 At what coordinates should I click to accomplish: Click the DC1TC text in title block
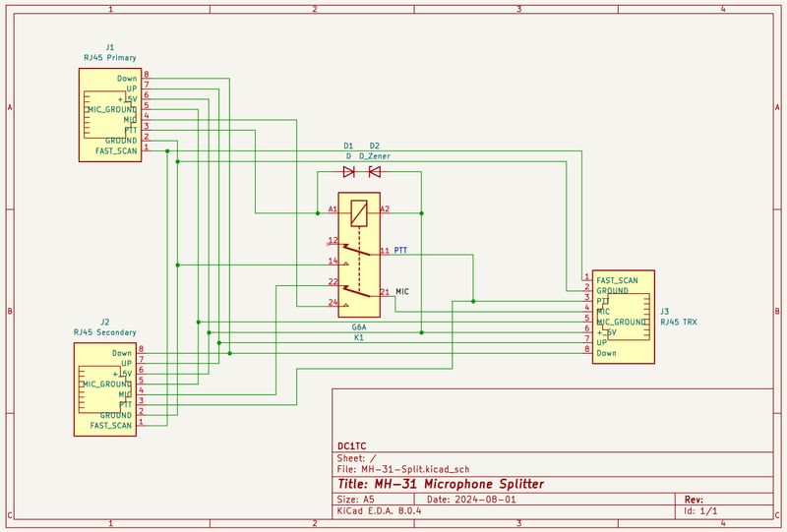point(350,446)
